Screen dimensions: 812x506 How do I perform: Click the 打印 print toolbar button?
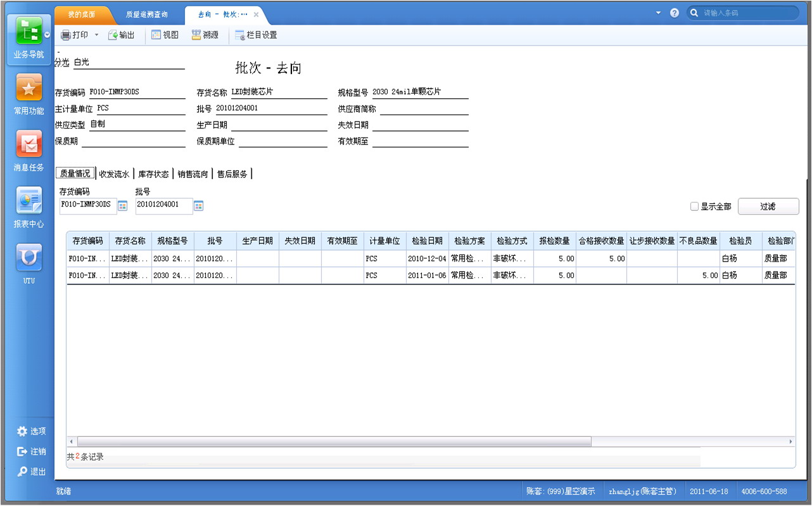(x=75, y=35)
